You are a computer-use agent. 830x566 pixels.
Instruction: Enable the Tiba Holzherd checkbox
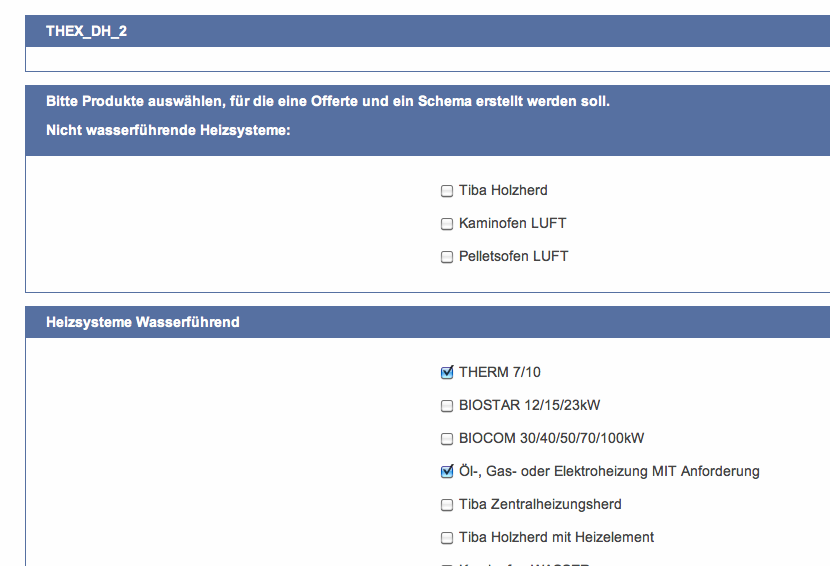coord(447,191)
